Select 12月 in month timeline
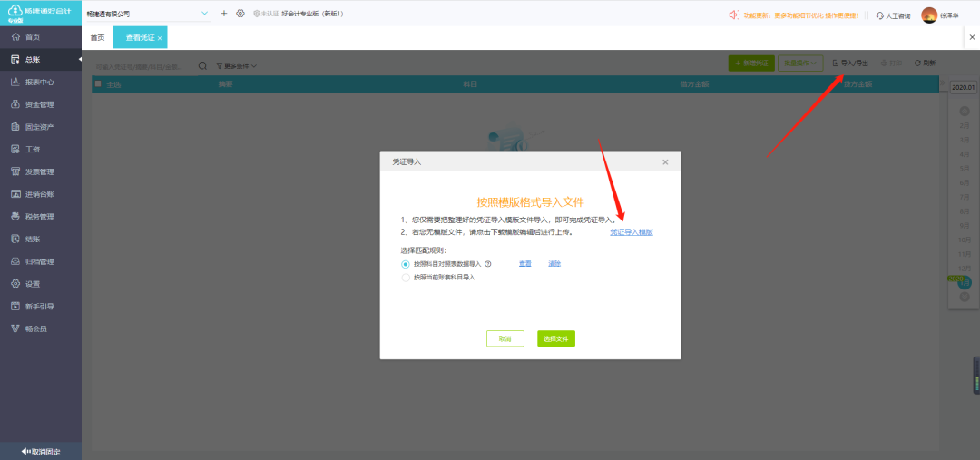The image size is (980, 460). coord(965,269)
